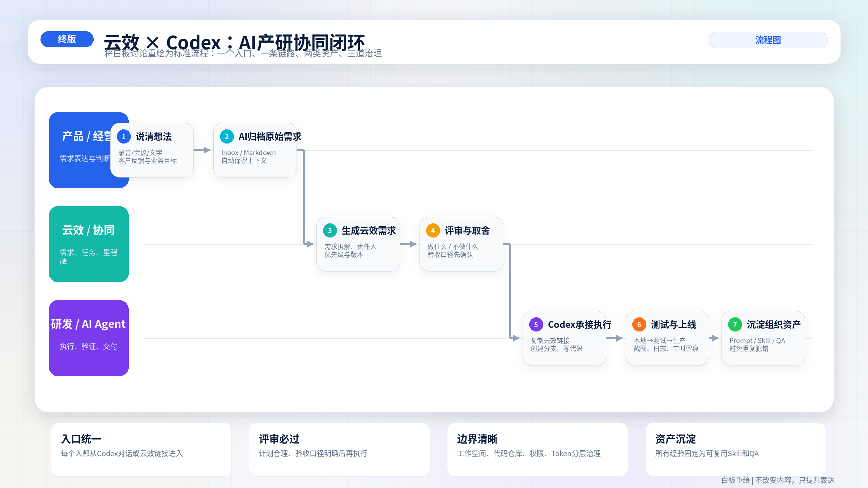Click the text 录音/会议/文字
This screenshot has height=488, width=868.
(x=140, y=153)
